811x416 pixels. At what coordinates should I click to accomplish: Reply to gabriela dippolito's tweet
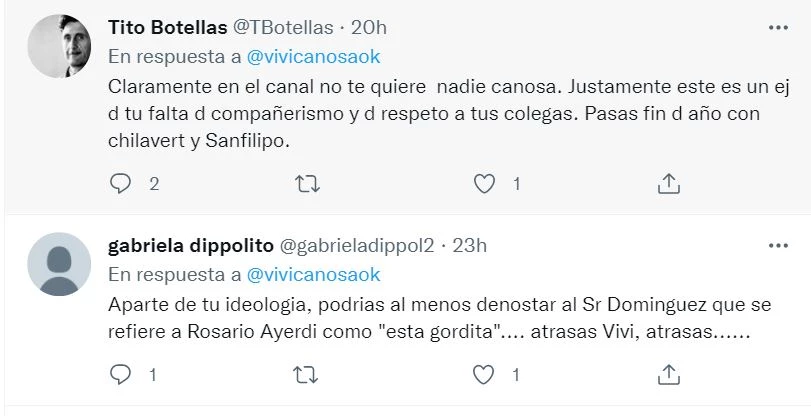pos(120,375)
